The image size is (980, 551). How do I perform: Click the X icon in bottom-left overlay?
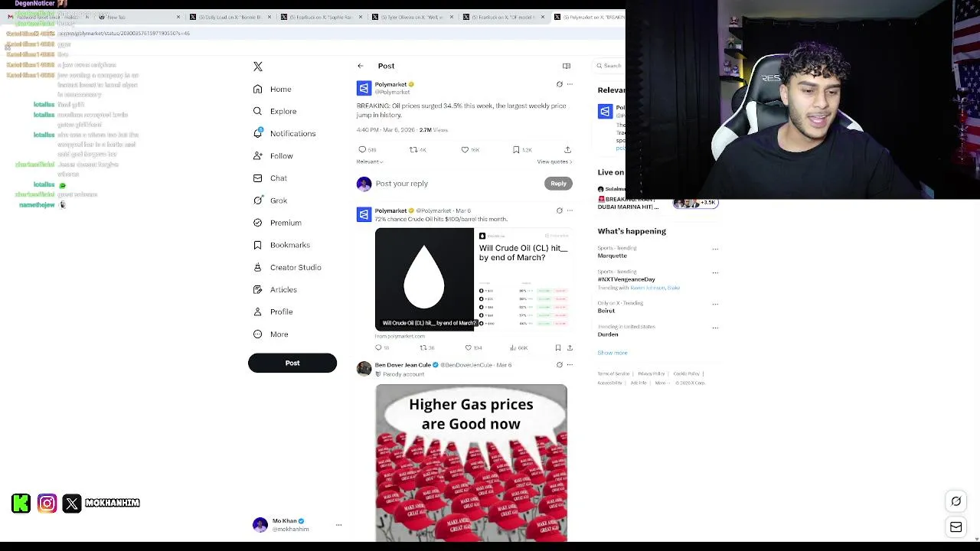pos(72,503)
